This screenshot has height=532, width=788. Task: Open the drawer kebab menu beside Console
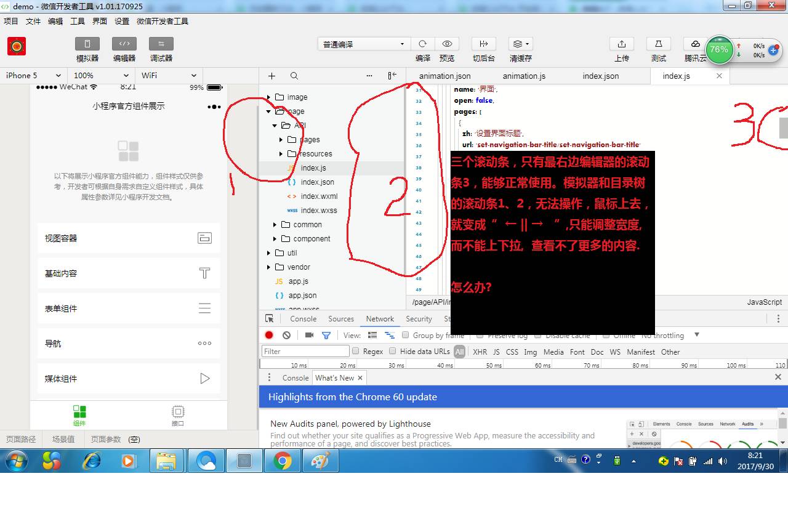tap(269, 377)
